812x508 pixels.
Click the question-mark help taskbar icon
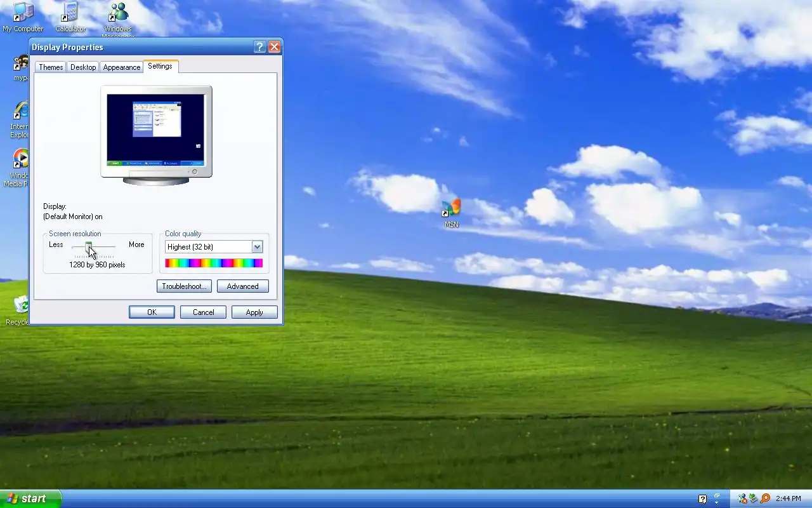pos(702,499)
